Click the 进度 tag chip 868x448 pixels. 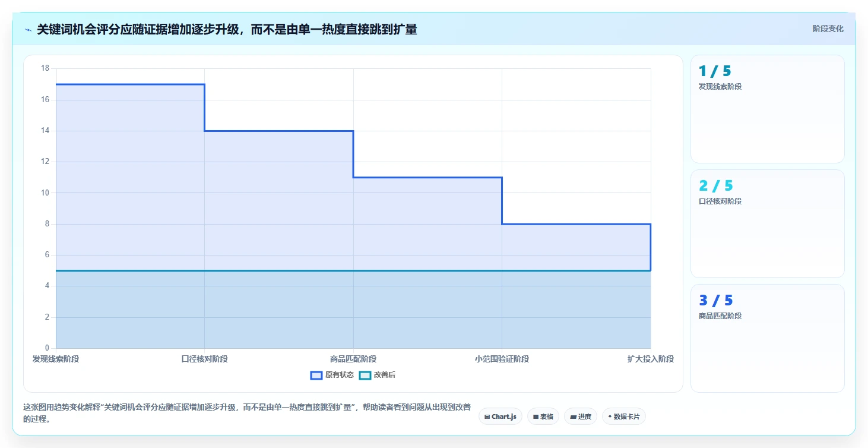click(x=581, y=417)
